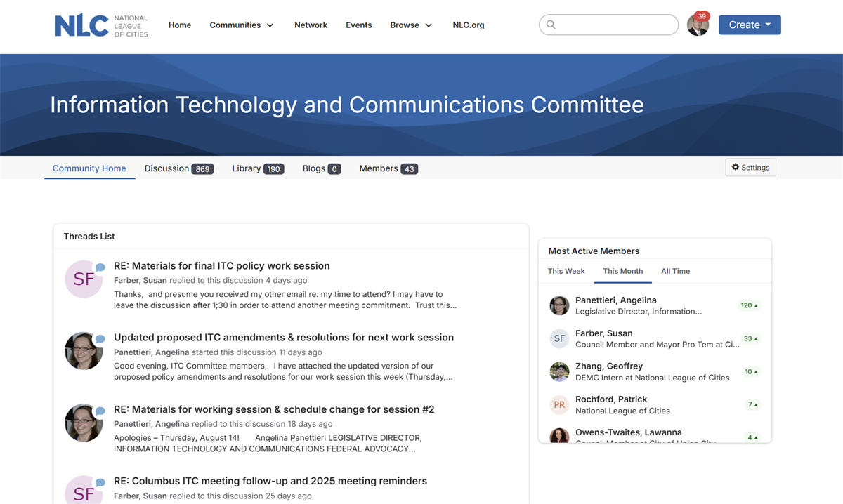The height and width of the screenshot is (504, 843).
Task: Click the NLC National League of Cities logo
Action: click(102, 25)
